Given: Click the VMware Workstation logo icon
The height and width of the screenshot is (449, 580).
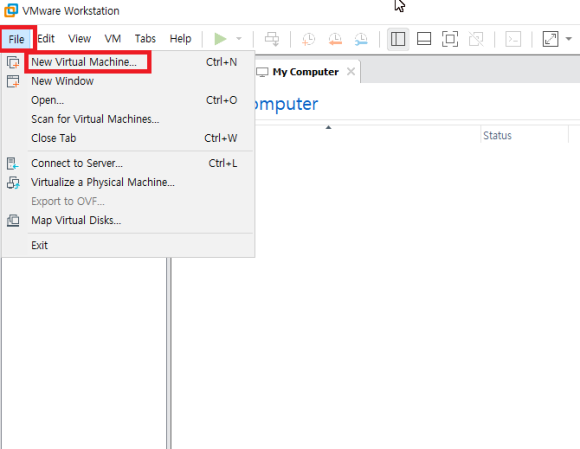Looking at the screenshot, I should coord(11,10).
